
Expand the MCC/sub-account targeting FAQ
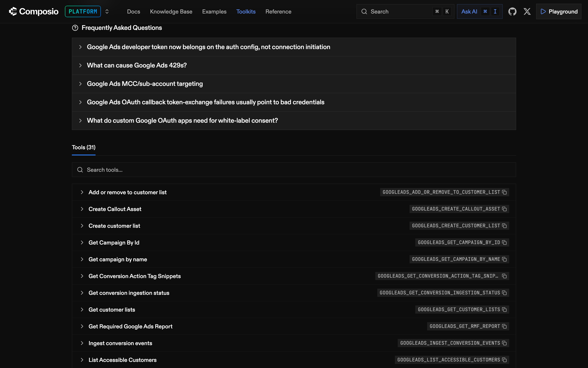click(294, 84)
